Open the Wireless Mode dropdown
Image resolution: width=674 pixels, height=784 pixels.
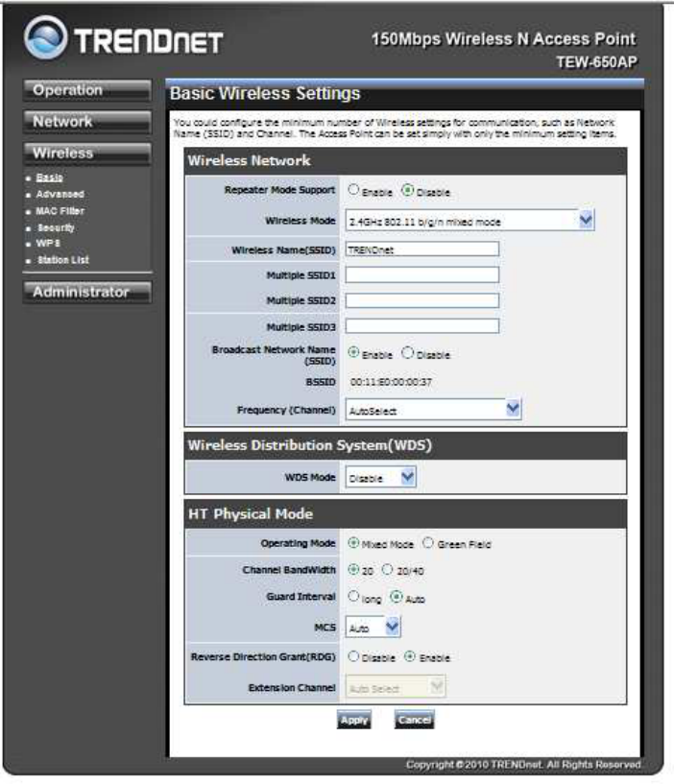(x=469, y=220)
